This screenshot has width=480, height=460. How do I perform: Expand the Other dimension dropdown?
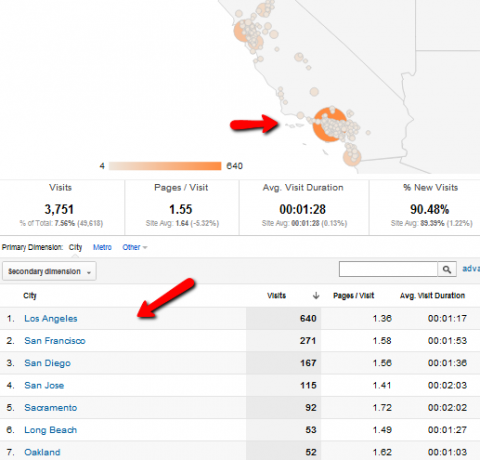(135, 247)
